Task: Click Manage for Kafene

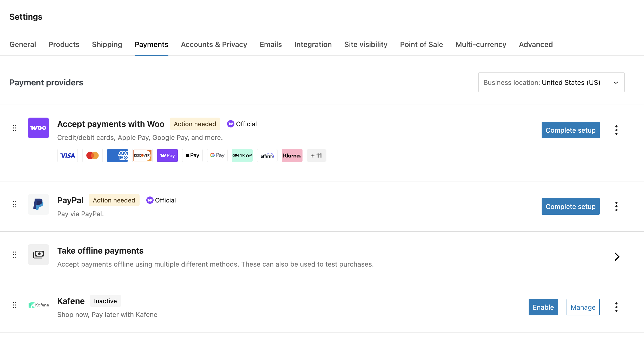Action: [583, 307]
